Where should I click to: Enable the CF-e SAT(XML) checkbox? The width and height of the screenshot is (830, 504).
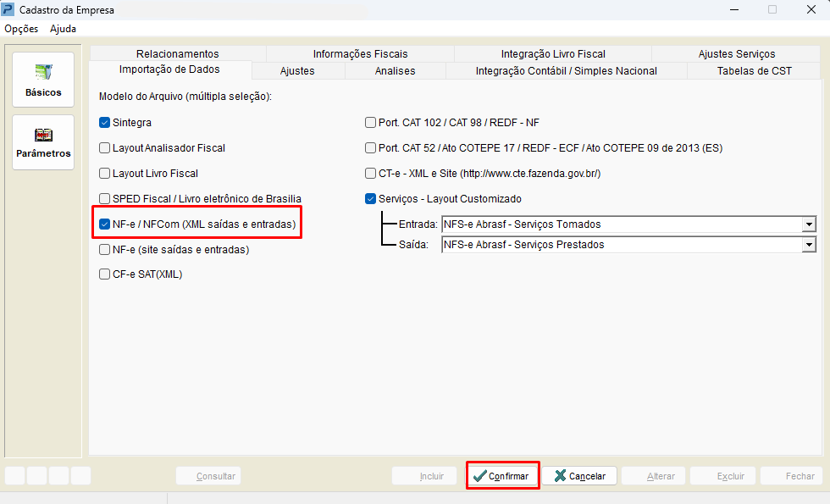click(x=104, y=274)
